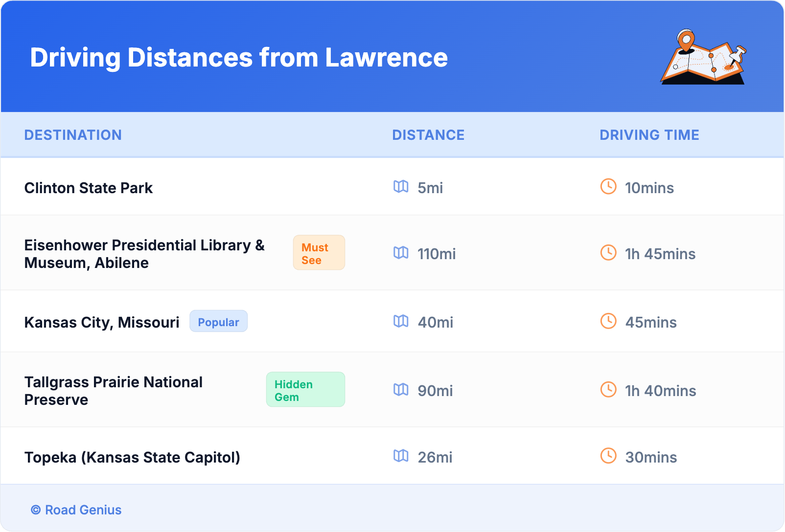The image size is (785, 532).
Task: Click the clock icon beside 10mins
Action: coord(608,187)
